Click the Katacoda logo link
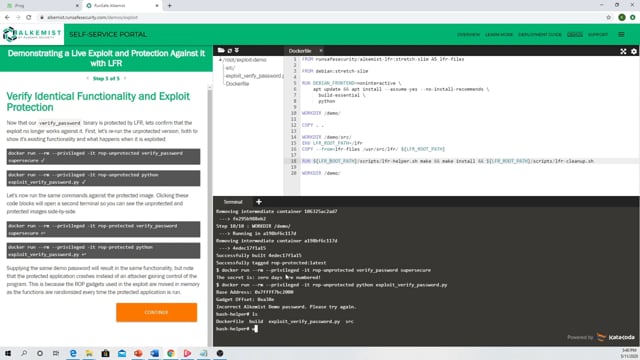Image resolution: width=640 pixels, height=360 pixels. pos(616,337)
